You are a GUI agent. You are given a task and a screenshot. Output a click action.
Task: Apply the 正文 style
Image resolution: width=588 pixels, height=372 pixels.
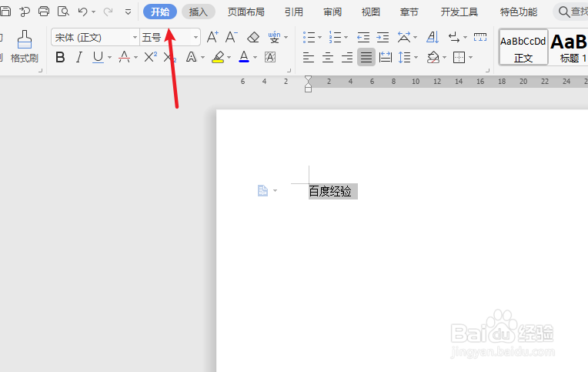pos(523,47)
